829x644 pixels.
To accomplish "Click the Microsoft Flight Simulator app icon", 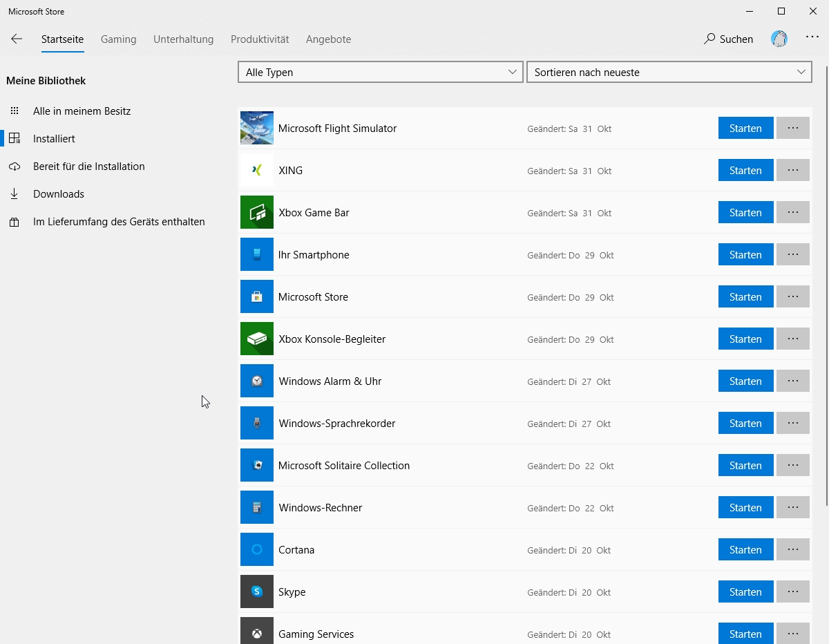I will coord(257,129).
